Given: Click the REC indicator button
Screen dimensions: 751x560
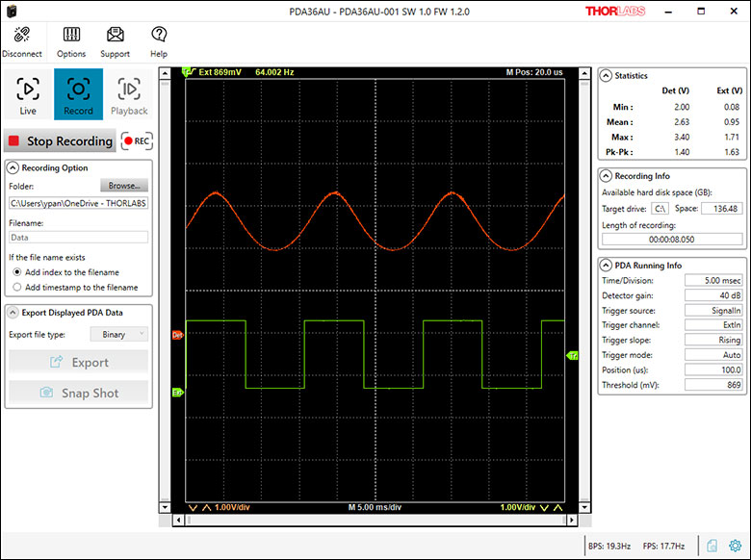Looking at the screenshot, I should click(x=137, y=141).
